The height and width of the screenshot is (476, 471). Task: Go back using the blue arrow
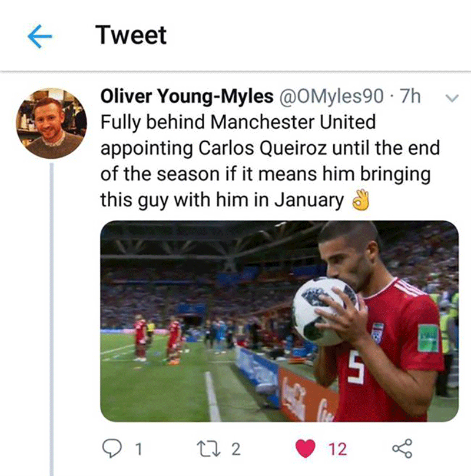[40, 36]
